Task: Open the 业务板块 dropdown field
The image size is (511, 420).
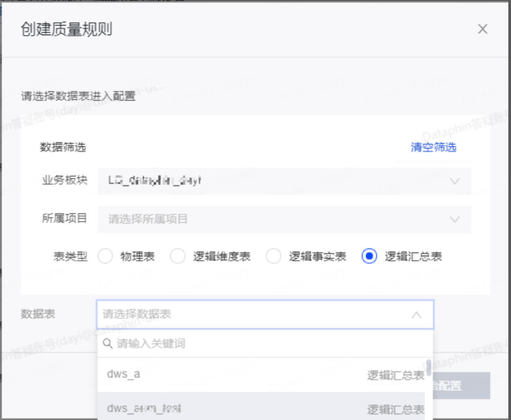Action: 277,181
